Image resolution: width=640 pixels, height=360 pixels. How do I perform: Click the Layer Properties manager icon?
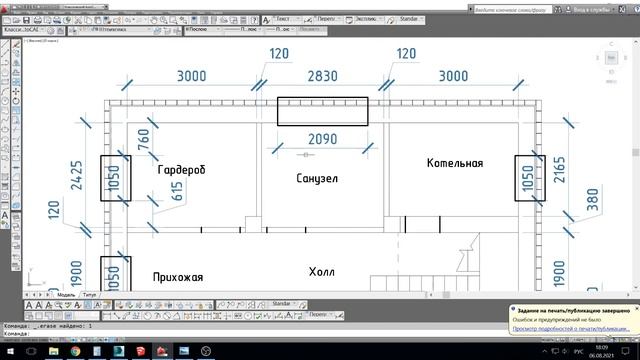click(73, 31)
